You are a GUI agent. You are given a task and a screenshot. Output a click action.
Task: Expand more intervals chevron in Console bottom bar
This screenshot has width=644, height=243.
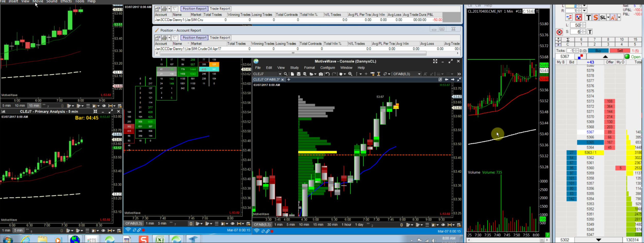tap(368, 224)
